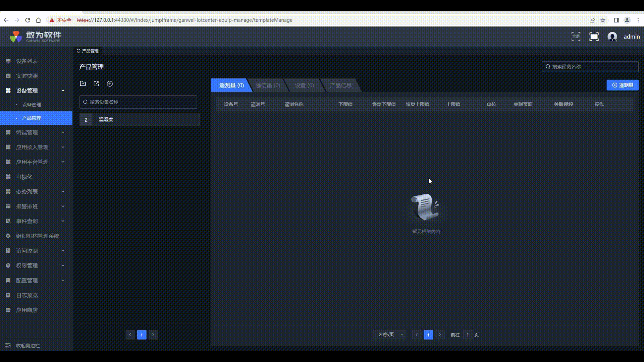Switch to the 产品信息 tab
Image resolution: width=644 pixels, height=362 pixels.
click(340, 85)
